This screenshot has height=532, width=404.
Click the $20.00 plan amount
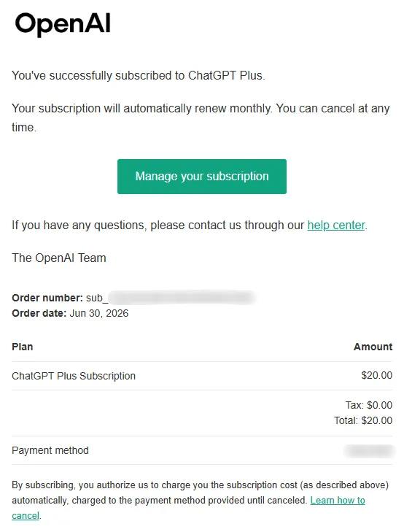tap(376, 375)
